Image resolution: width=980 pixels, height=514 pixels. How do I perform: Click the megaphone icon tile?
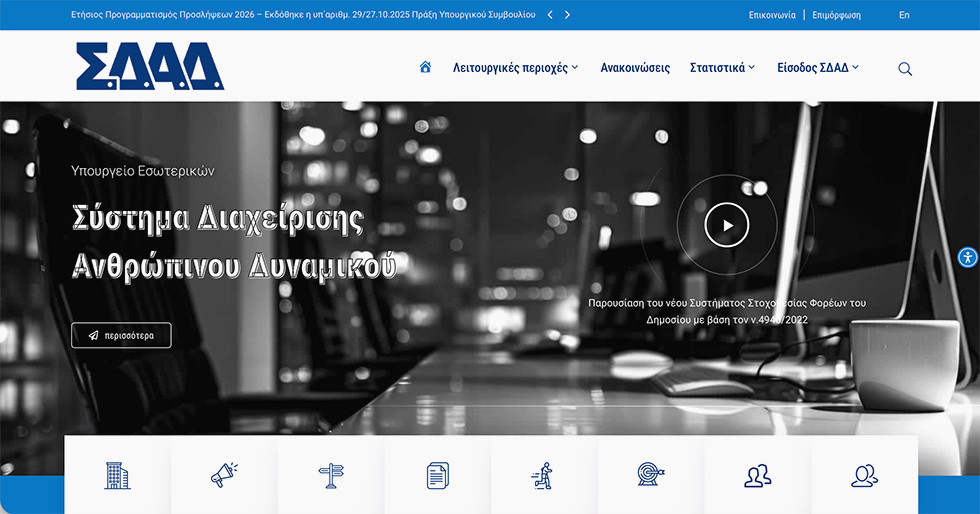click(224, 475)
